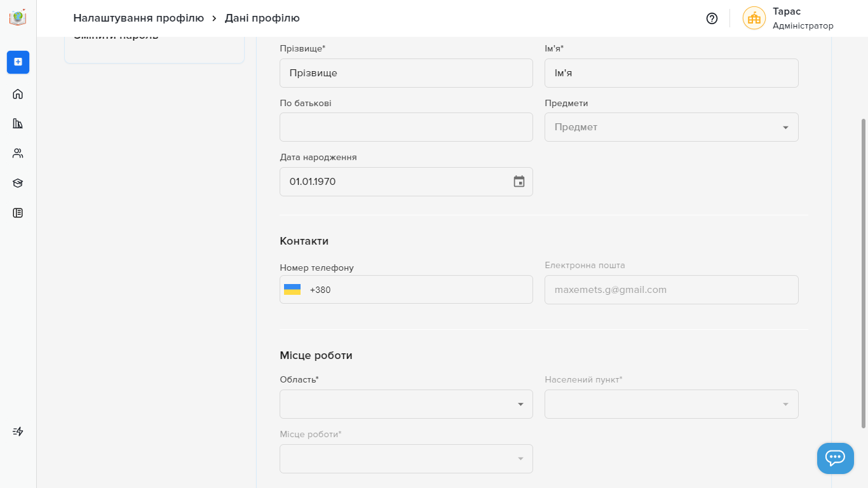Open the Тарас Адміністратор profile menu

(x=788, y=18)
